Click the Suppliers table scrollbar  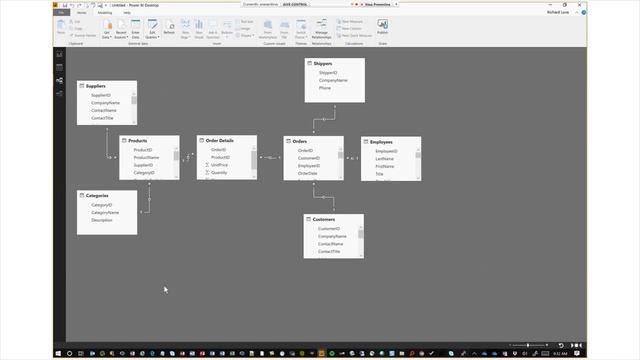[134, 100]
